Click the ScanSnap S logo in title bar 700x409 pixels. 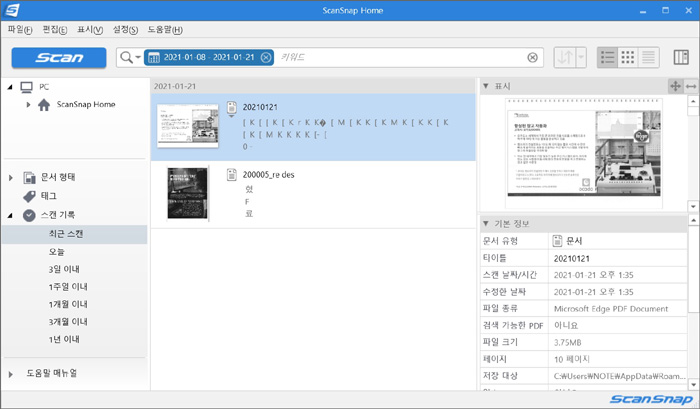coord(12,10)
